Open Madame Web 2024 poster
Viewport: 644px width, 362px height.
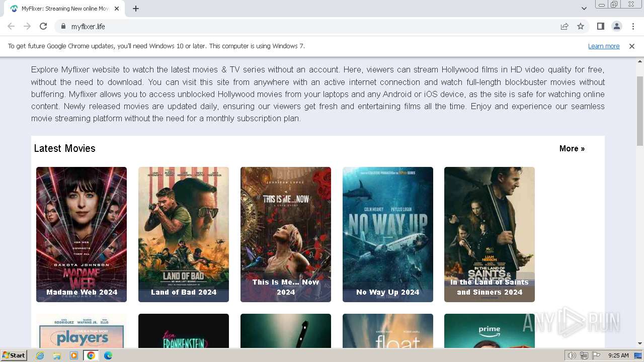coord(82,234)
